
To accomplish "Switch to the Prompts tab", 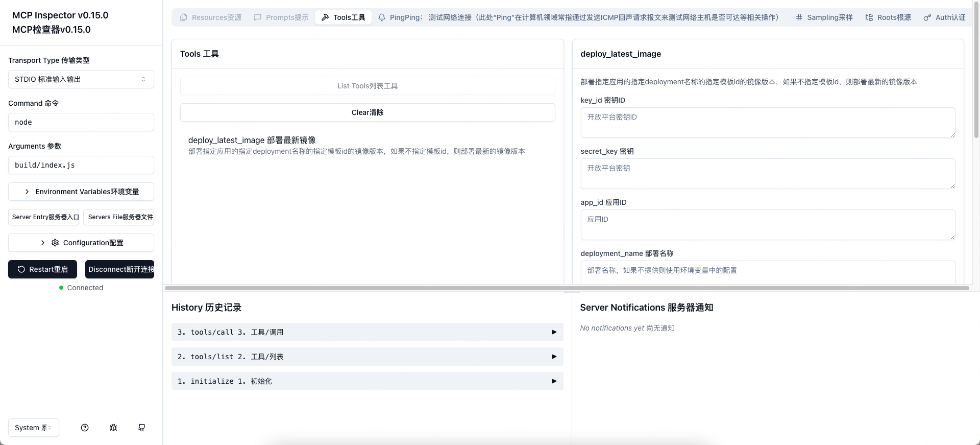I will pyautogui.click(x=281, y=17).
